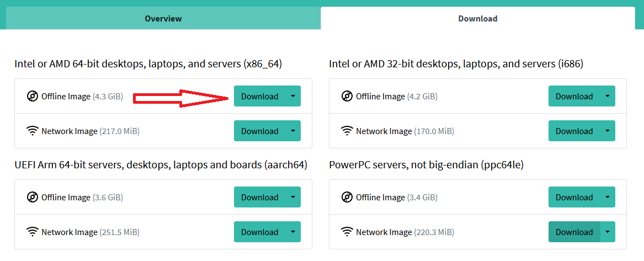Open dropdown arrow for i686 Offline Image
Image resolution: width=644 pixels, height=261 pixels.
click(x=608, y=97)
